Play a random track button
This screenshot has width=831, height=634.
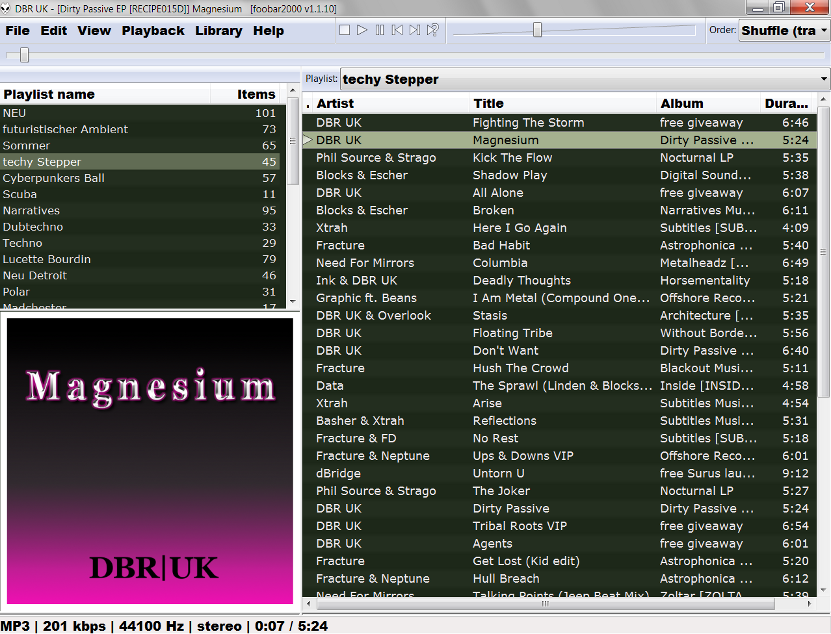click(x=432, y=30)
